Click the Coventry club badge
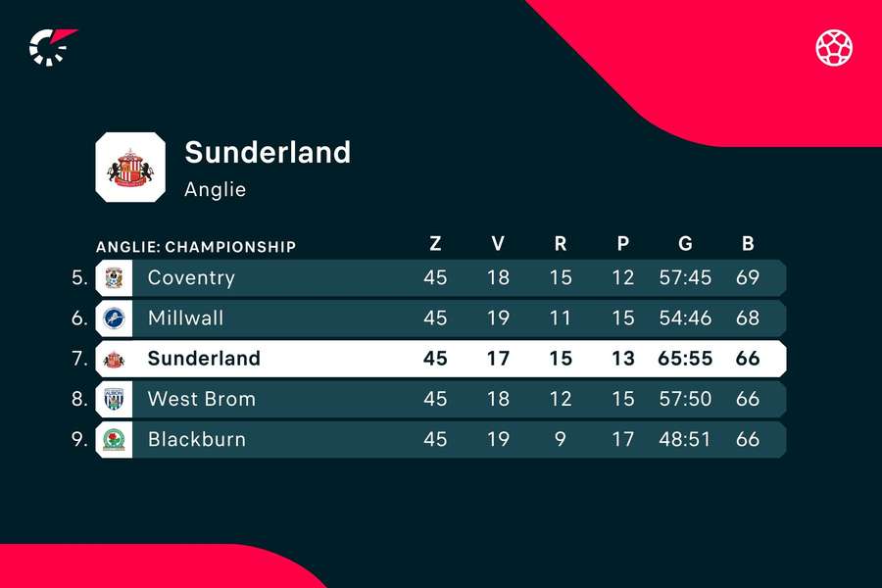 click(113, 278)
